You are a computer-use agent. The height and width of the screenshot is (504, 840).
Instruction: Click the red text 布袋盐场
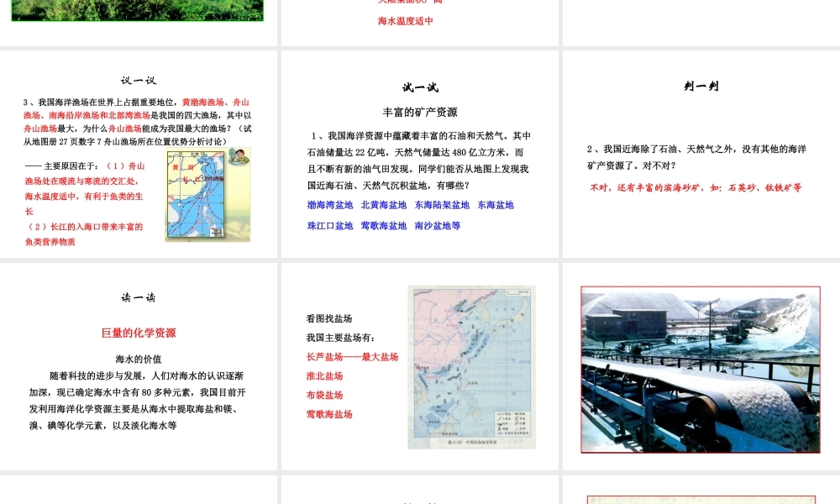(324, 395)
